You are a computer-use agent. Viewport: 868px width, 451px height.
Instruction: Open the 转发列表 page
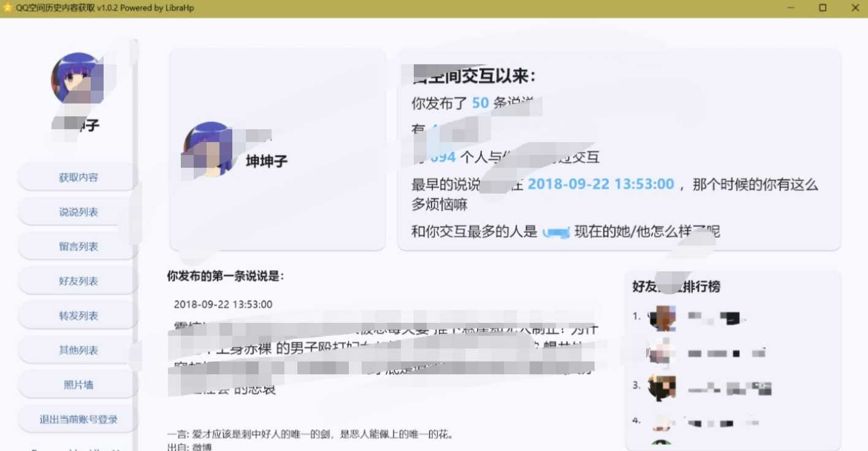click(78, 316)
